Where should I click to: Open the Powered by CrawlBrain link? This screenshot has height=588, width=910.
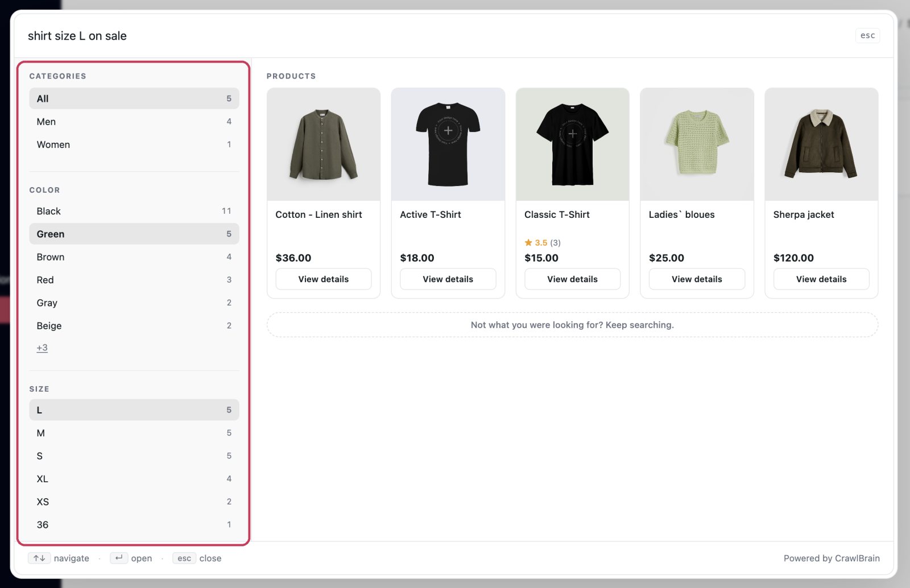click(832, 558)
